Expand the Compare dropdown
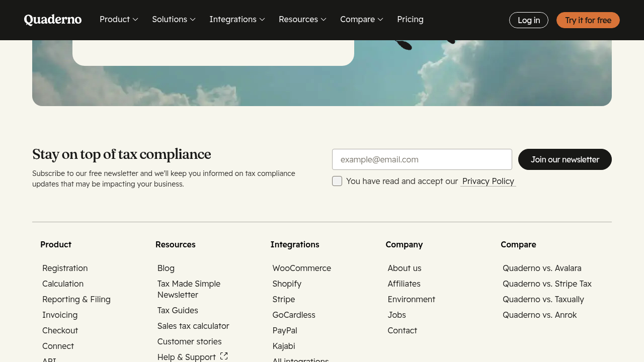The height and width of the screenshot is (362, 644). pos(361,20)
